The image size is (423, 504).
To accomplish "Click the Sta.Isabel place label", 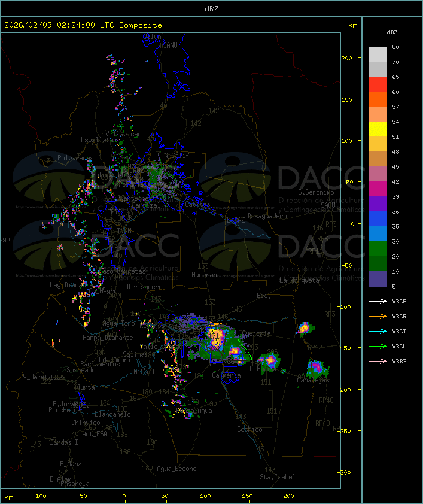I will pos(278,477).
